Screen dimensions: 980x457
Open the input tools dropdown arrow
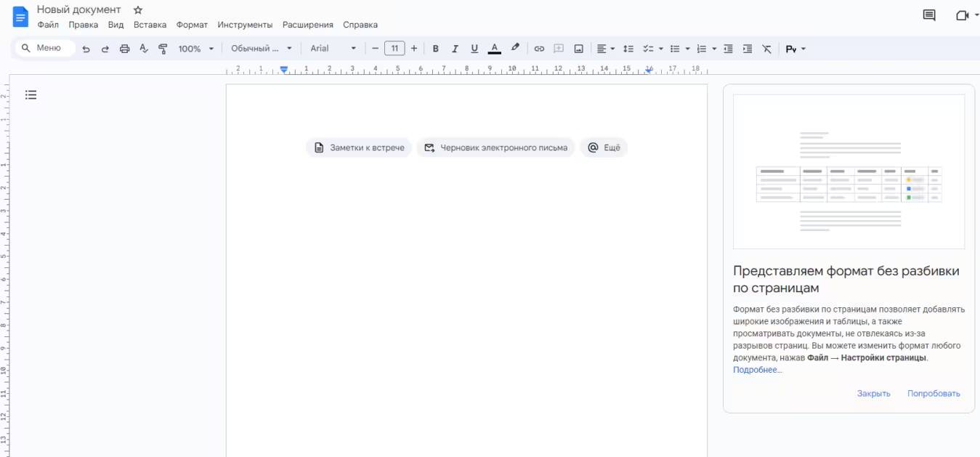(x=803, y=49)
